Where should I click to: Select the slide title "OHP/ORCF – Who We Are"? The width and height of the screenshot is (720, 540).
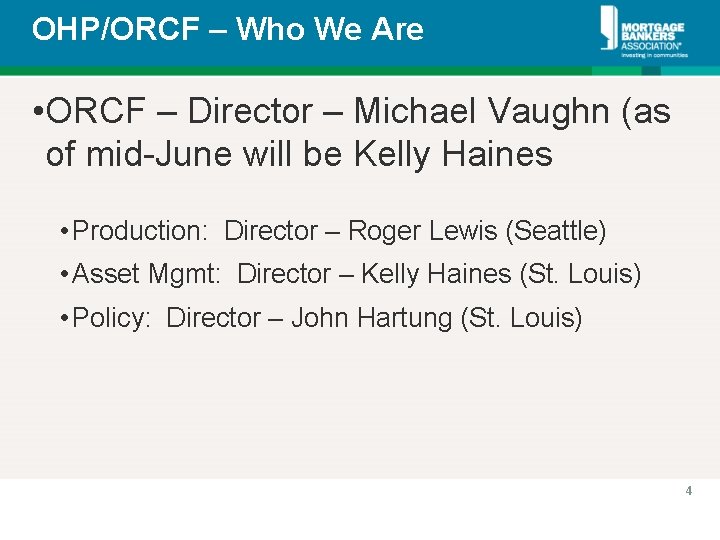click(228, 29)
